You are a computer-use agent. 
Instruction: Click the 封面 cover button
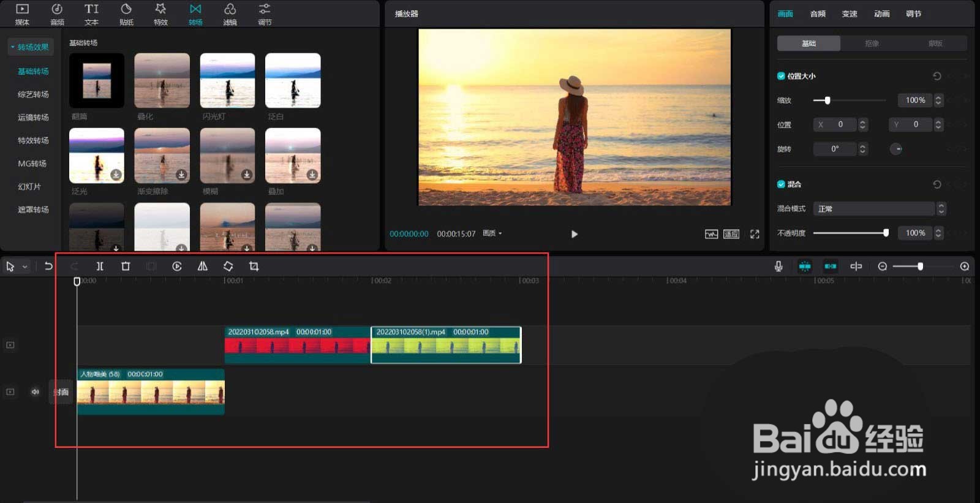coord(61,392)
